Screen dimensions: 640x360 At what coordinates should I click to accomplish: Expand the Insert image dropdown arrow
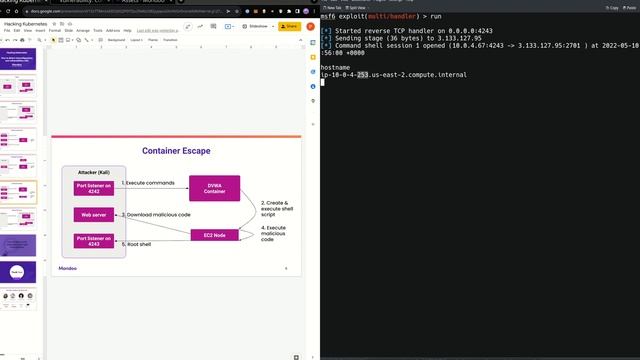tap(72, 40)
